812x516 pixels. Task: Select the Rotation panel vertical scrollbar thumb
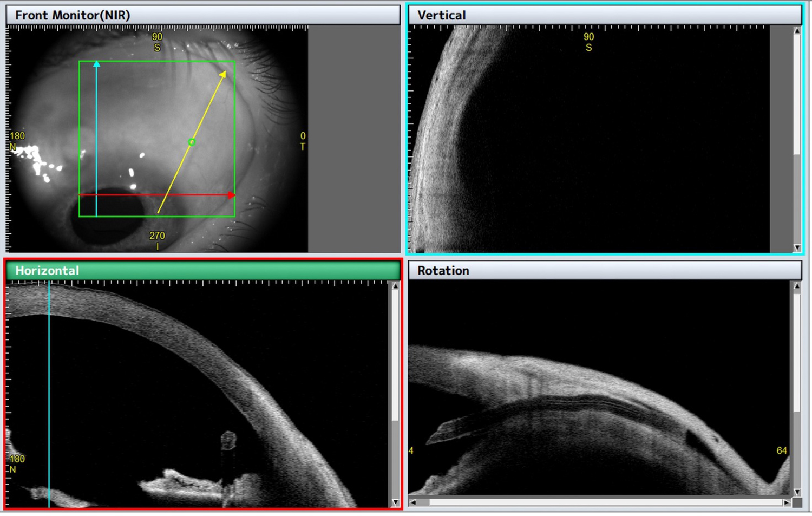[797, 352]
